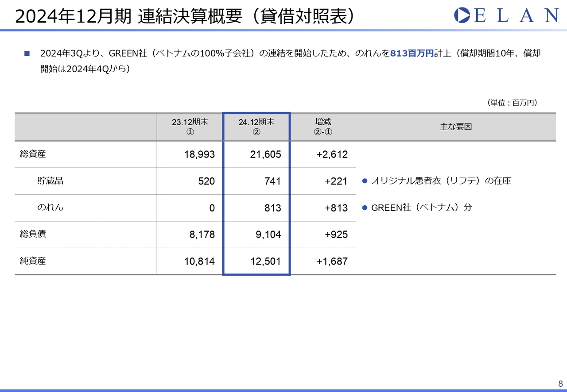Select the change value '+1,687'
The height and width of the screenshot is (392, 567).
pyautogui.click(x=332, y=261)
